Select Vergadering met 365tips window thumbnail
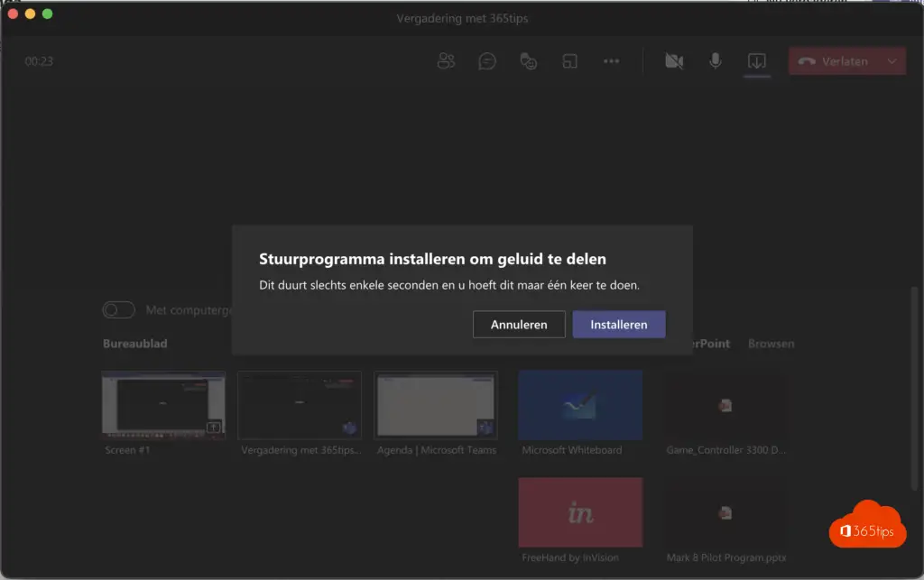 pyautogui.click(x=300, y=405)
